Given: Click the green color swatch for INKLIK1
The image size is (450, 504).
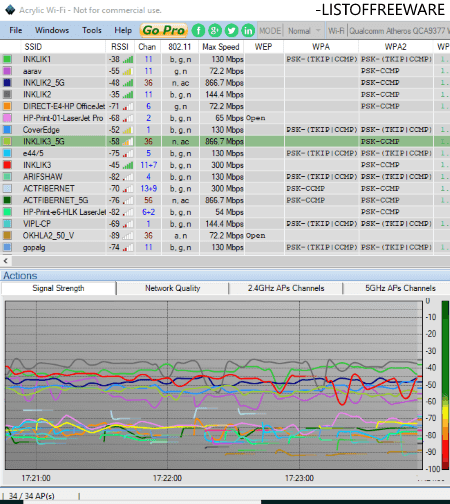Looking at the screenshot, I should [x=7, y=59].
